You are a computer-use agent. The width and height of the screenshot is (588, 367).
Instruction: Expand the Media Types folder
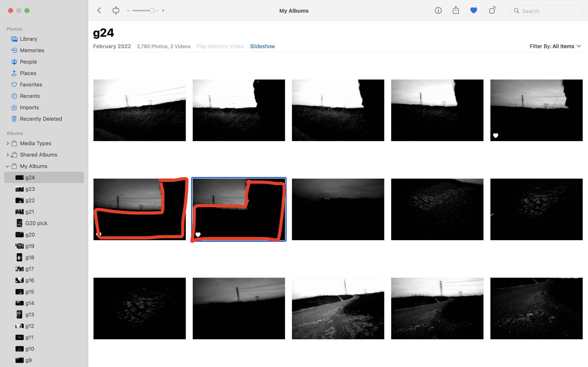[x=7, y=143]
